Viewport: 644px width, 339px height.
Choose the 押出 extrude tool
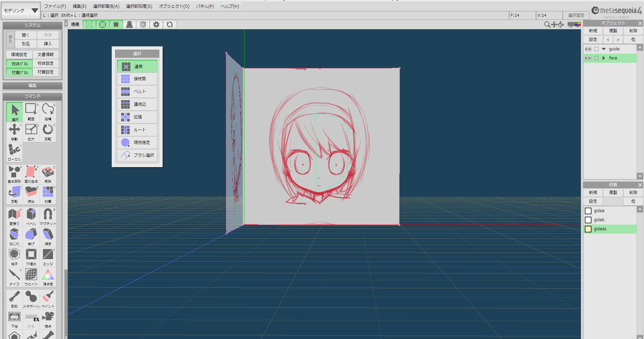pos(31,195)
